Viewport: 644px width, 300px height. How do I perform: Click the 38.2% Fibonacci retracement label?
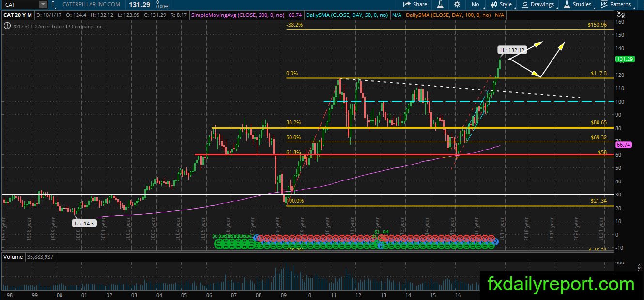pyautogui.click(x=293, y=123)
